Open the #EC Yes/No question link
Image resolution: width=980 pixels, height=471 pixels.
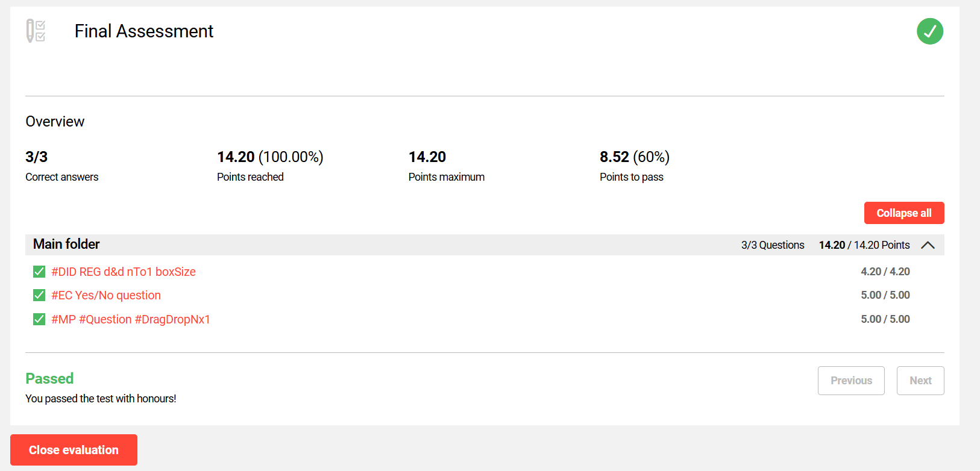(x=106, y=295)
